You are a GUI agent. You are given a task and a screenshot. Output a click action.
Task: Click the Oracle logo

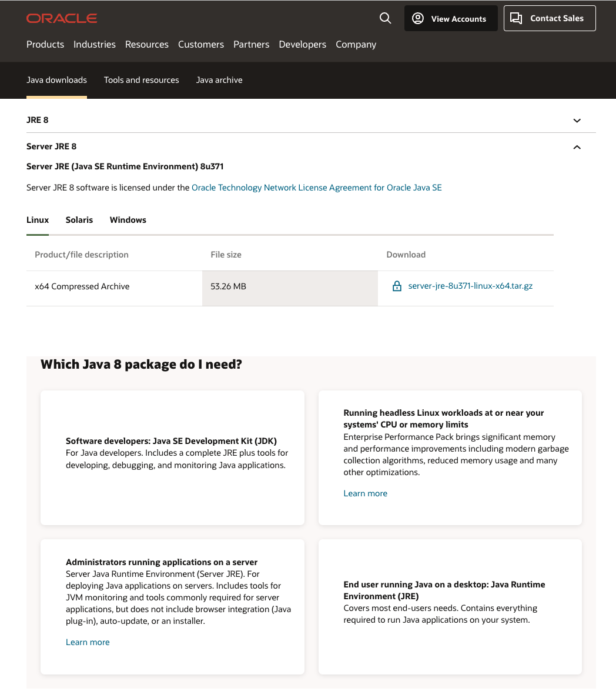[62, 18]
